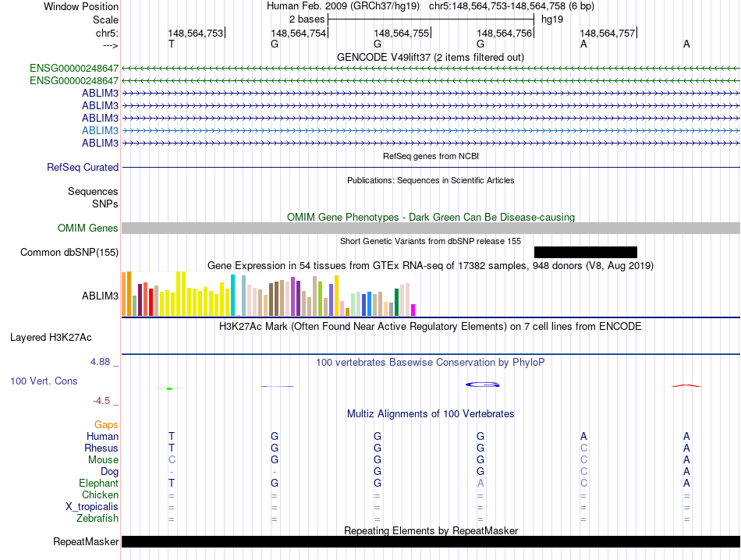Click position text chr5:148,564,753-148,564,758 (6 bp)

[x=512, y=6]
